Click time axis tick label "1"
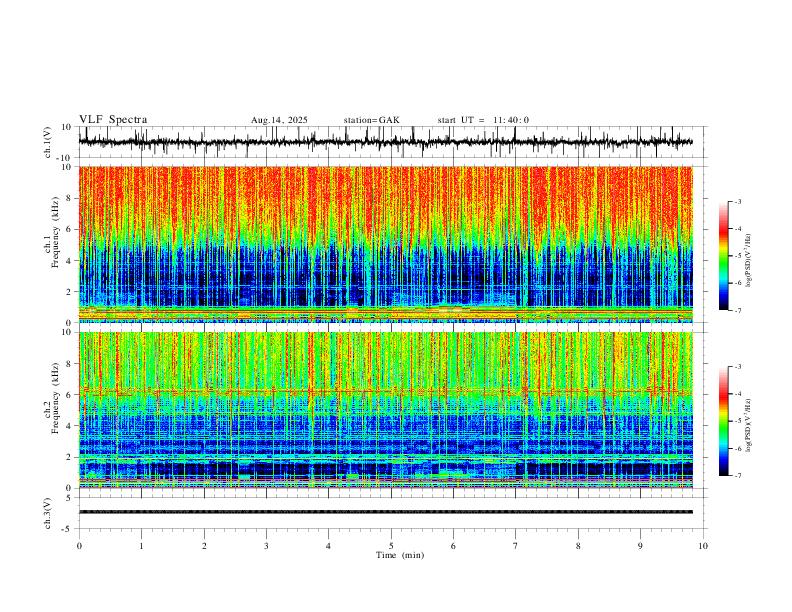This screenshot has width=792, height=612. pyautogui.click(x=141, y=546)
